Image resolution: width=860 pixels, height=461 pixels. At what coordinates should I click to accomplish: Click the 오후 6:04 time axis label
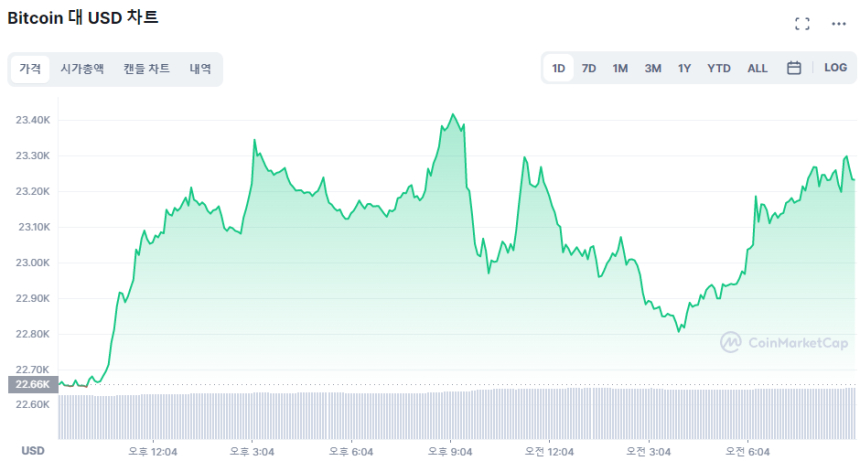tap(351, 452)
